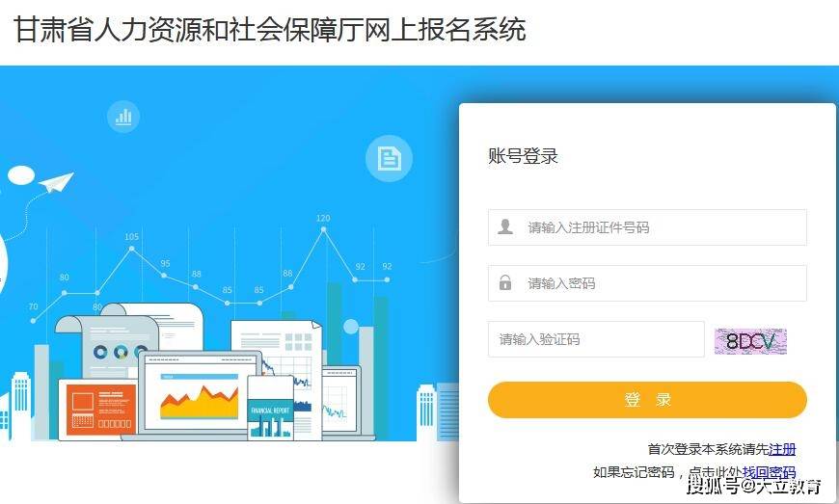Click the padlock icon in password field
839x504 pixels.
[x=505, y=282]
